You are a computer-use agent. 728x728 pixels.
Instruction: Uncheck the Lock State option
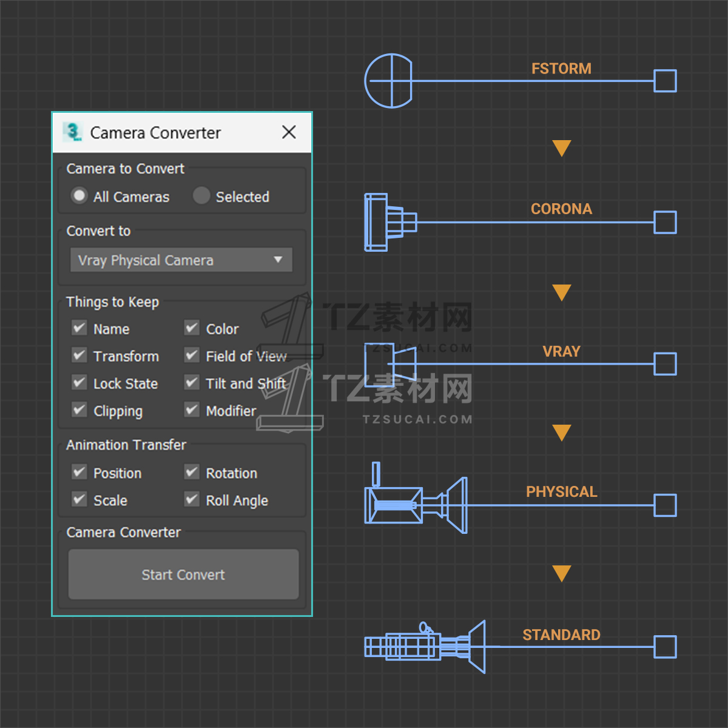click(x=79, y=383)
